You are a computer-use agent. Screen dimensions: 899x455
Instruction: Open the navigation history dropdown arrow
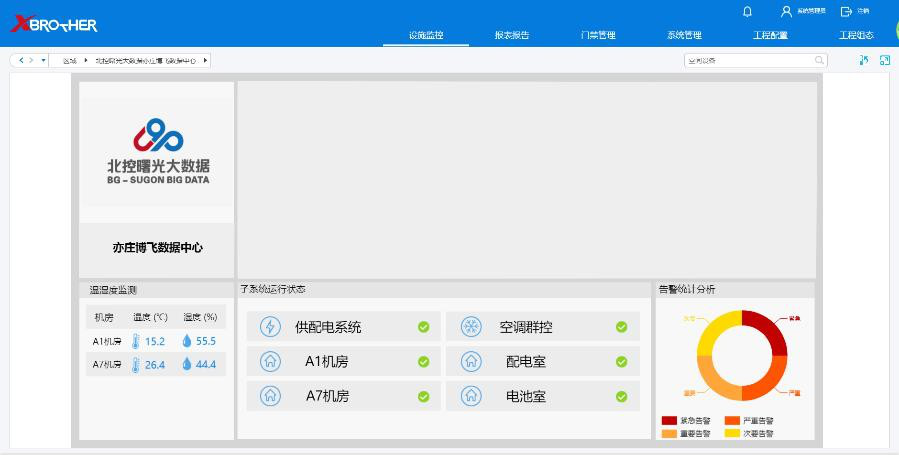pyautogui.click(x=43, y=60)
